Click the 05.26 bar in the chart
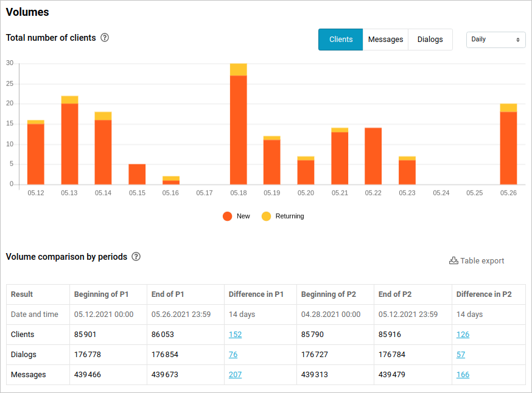This screenshot has height=393, width=532. [508, 146]
